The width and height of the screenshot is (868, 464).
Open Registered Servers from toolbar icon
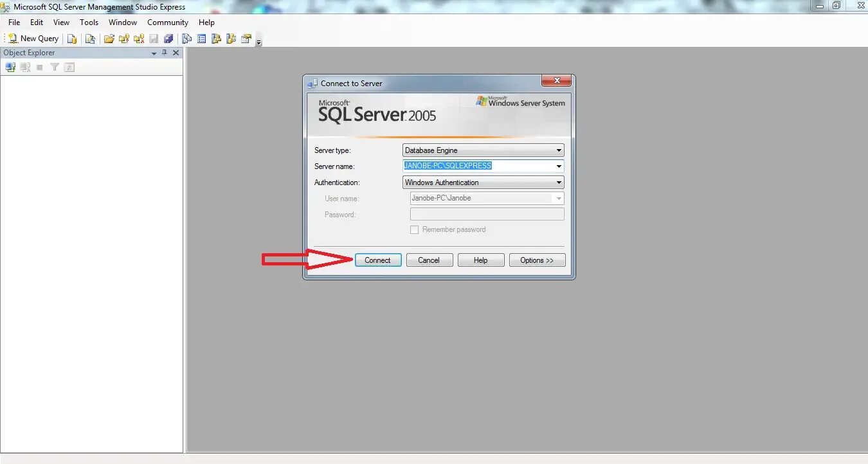tap(187, 39)
